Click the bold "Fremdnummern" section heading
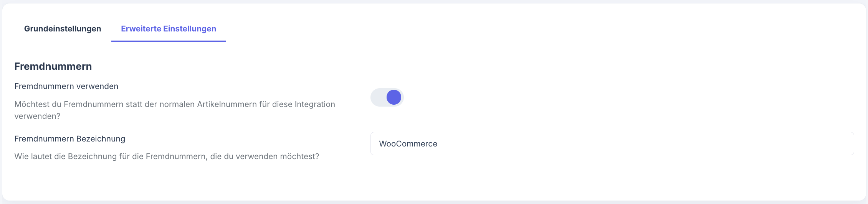868x204 pixels. [x=53, y=66]
